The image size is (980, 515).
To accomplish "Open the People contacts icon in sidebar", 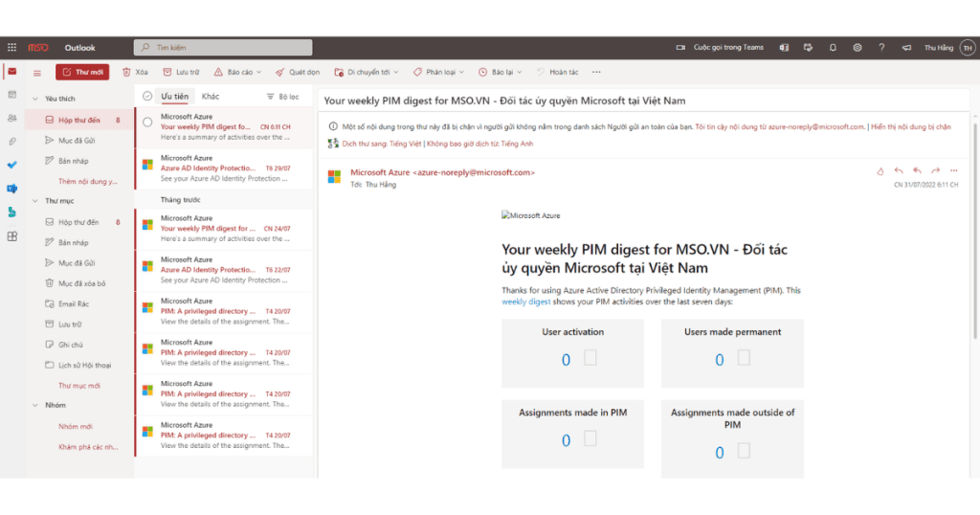I will (x=12, y=118).
